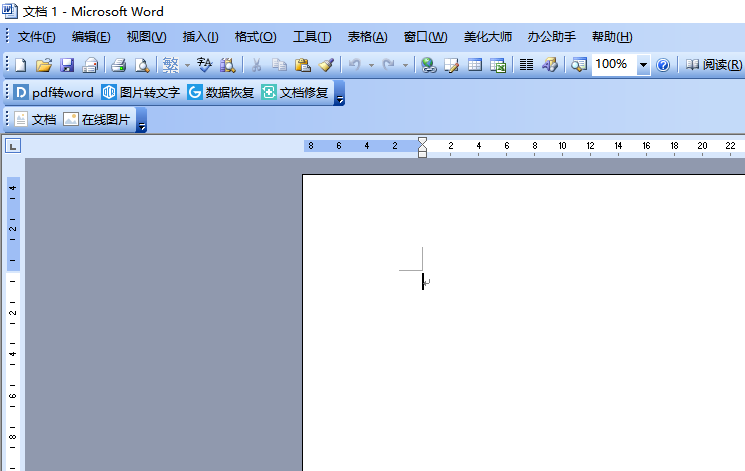
Task: Click the Insert Table icon
Action: coord(474,65)
